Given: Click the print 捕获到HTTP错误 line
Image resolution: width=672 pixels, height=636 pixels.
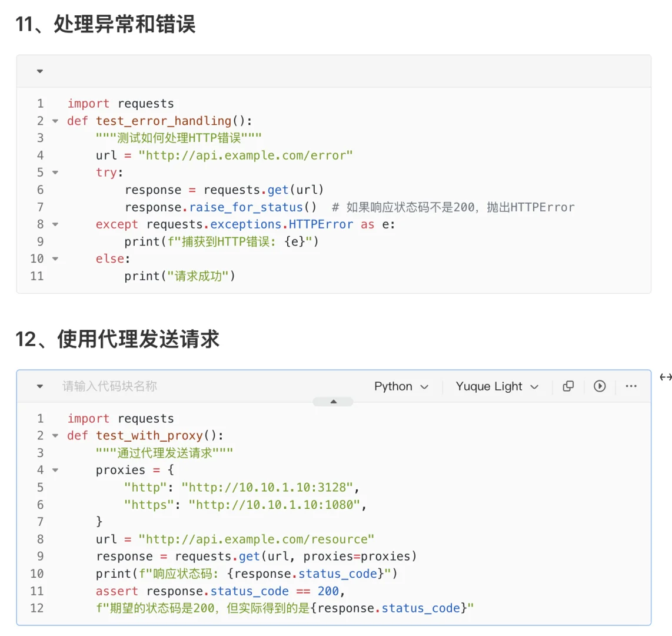Looking at the screenshot, I should [x=221, y=242].
